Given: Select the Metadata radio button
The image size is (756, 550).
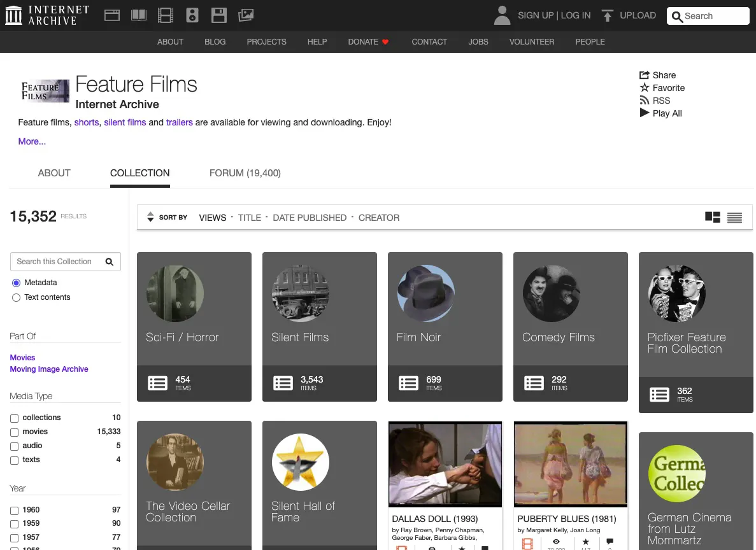Looking at the screenshot, I should coord(17,283).
